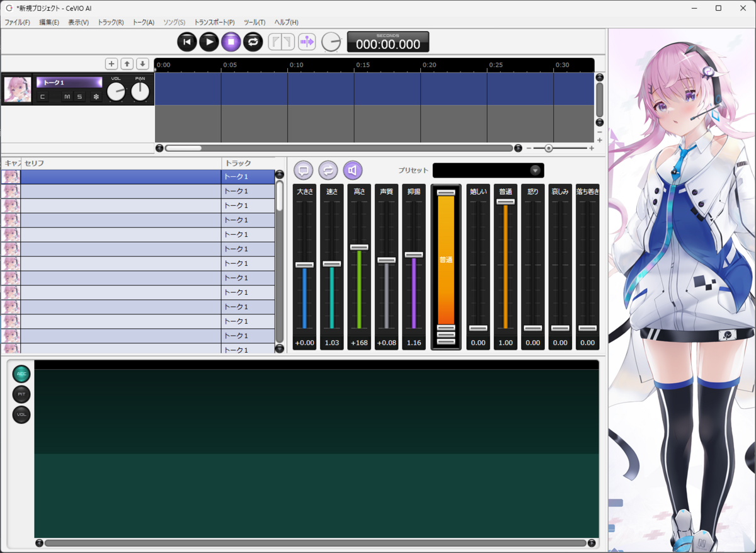The image size is (756, 553).
Task: Click the seconds time display
Action: tap(388, 42)
